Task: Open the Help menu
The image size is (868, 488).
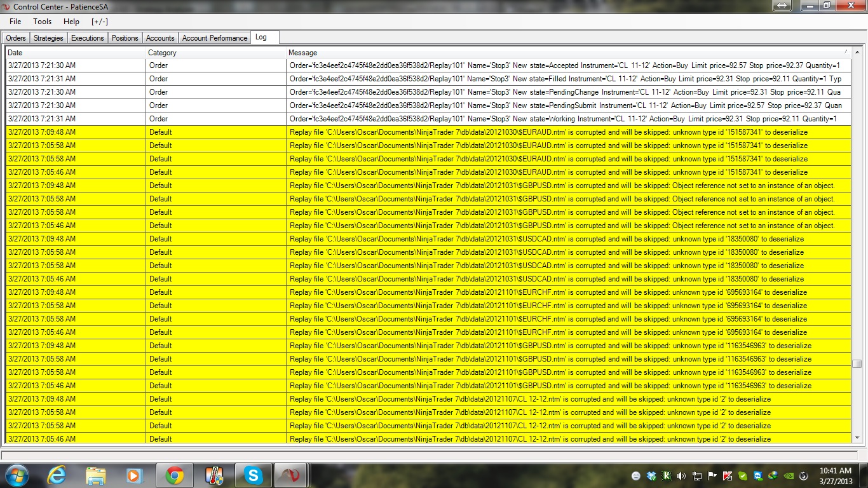Action: point(72,22)
